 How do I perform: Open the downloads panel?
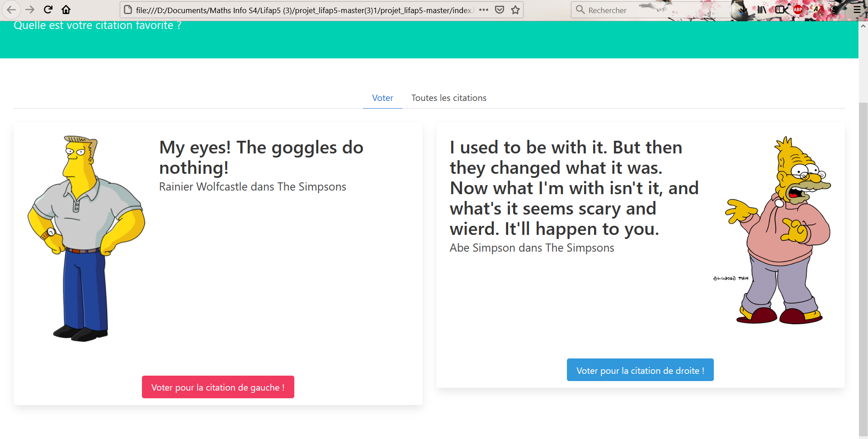(x=743, y=10)
